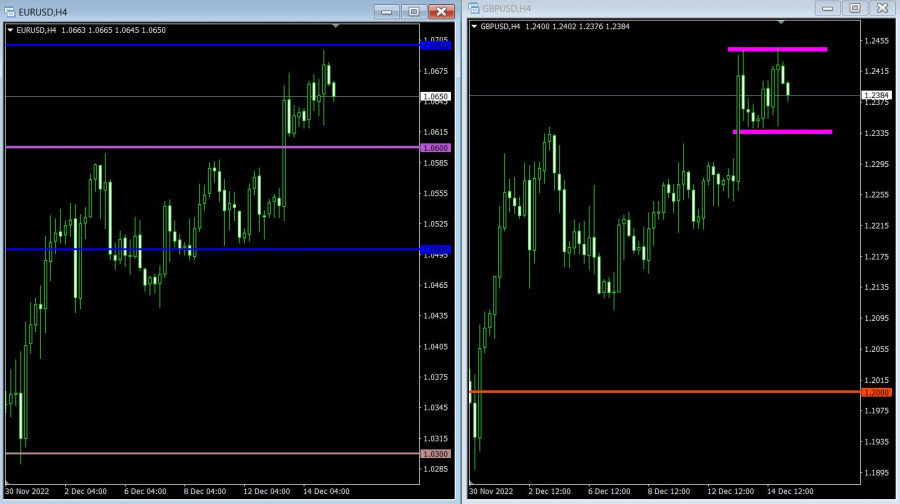Select the lower magenta support line on GBPUSD
900x504 pixels.
pos(782,131)
